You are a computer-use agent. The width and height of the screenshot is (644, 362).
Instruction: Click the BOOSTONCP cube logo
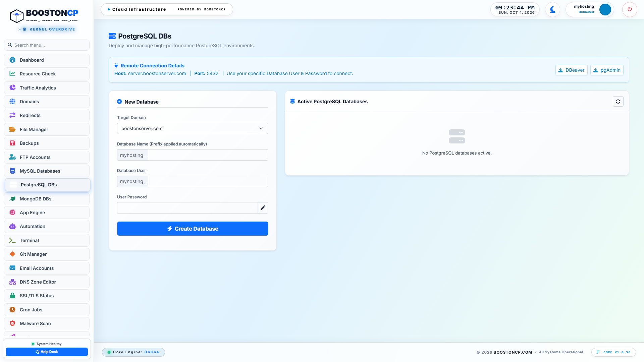(x=16, y=16)
